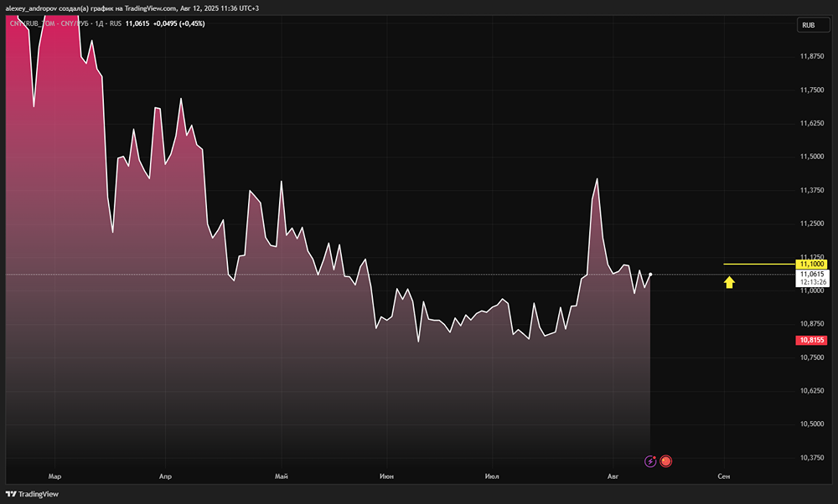This screenshot has width=838, height=504.
Task: Click the Авг label on the time axis
Action: (x=613, y=476)
